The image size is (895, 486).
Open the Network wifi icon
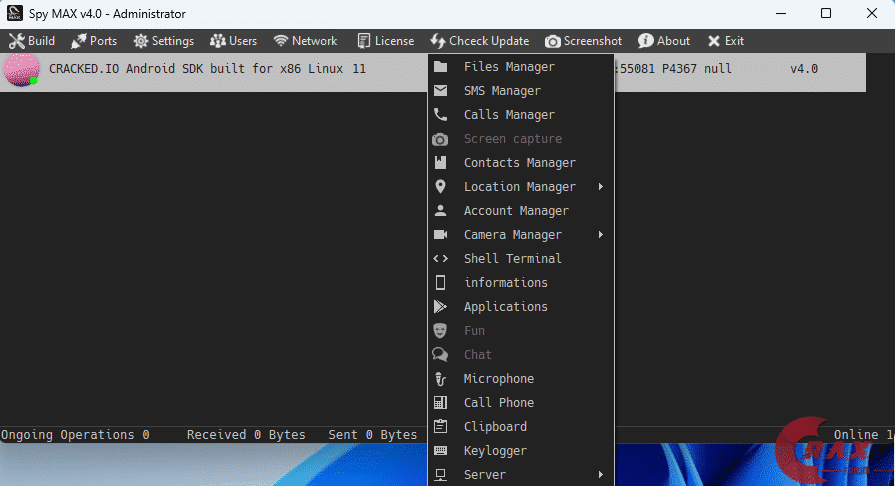281,41
